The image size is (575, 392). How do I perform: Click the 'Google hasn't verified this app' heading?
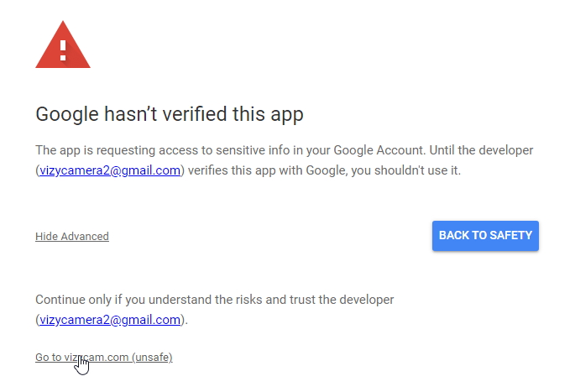[169, 114]
